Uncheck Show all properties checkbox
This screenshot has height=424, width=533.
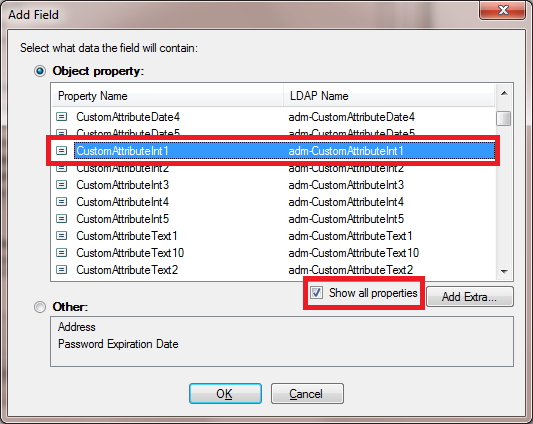[x=316, y=293]
